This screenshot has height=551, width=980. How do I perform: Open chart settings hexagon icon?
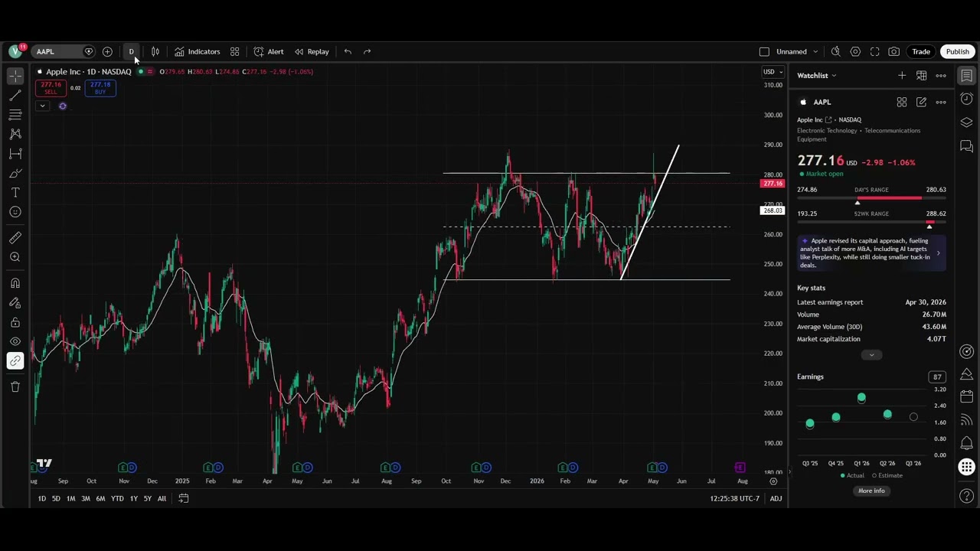pos(855,51)
